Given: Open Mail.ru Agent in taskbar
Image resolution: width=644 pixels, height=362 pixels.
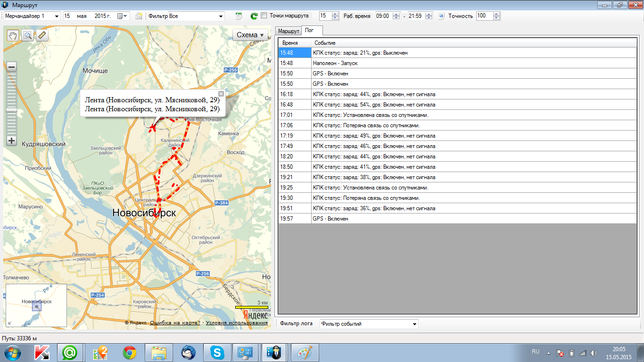Looking at the screenshot, I should (70, 353).
